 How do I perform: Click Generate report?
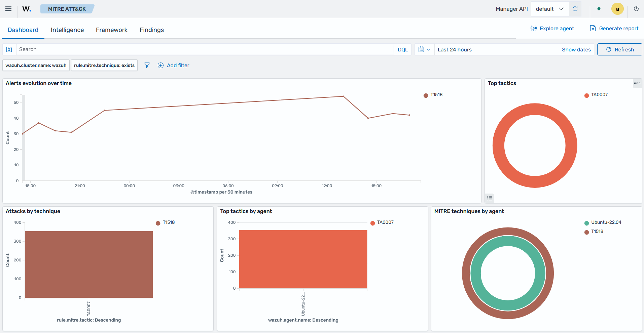tap(614, 29)
